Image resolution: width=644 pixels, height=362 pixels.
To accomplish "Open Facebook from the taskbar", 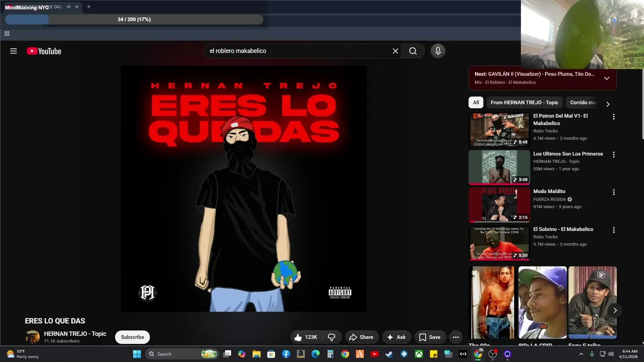I will pyautogui.click(x=286, y=354).
